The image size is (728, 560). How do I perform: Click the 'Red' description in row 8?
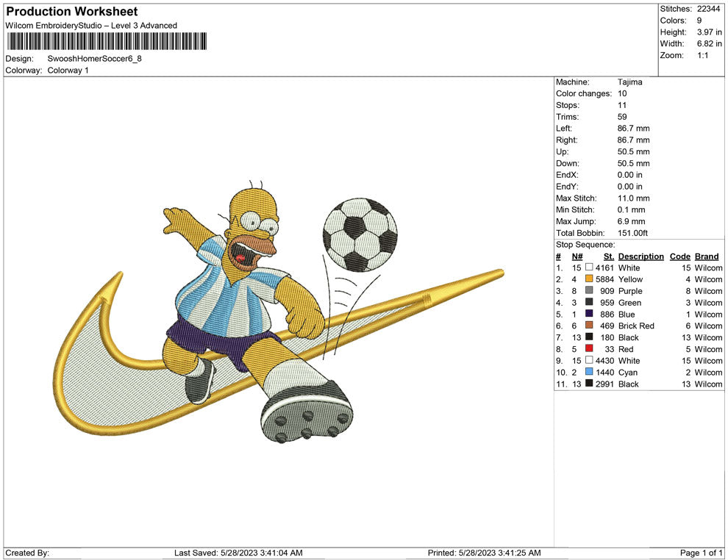pos(626,349)
